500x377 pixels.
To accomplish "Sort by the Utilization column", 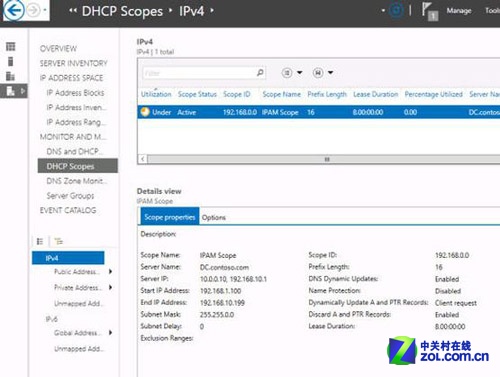I will pos(156,94).
